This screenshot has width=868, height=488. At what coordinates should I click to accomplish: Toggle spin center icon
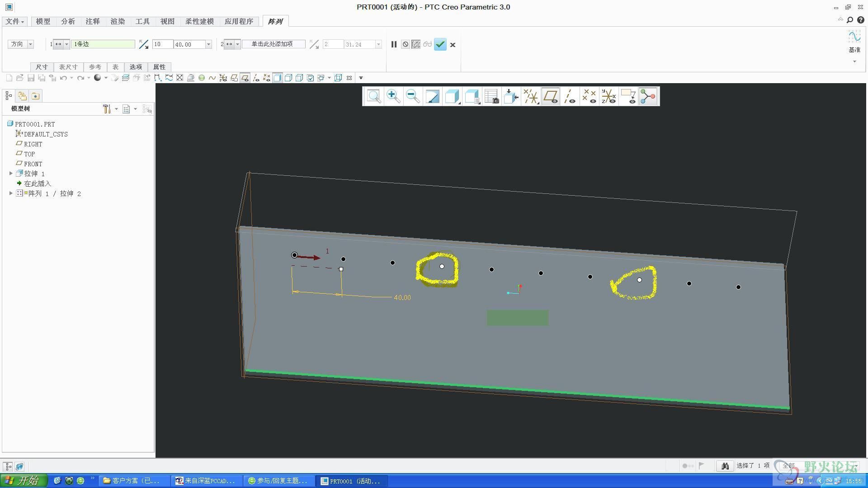coord(648,96)
